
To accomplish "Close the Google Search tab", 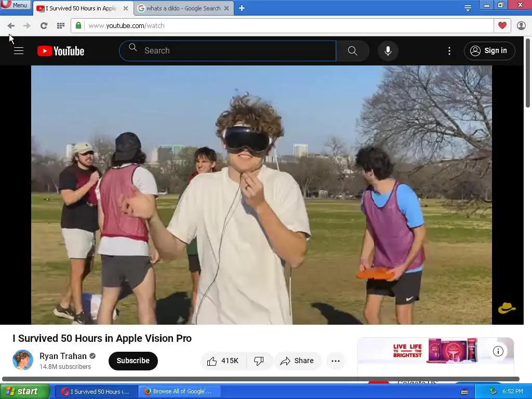I will tap(227, 8).
